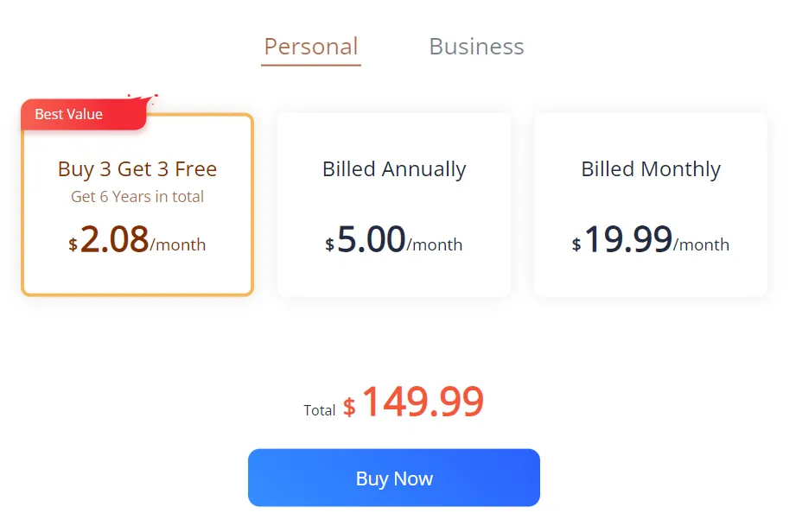Click the Buy Now button
The height and width of the screenshot is (532, 802).
[x=393, y=478]
